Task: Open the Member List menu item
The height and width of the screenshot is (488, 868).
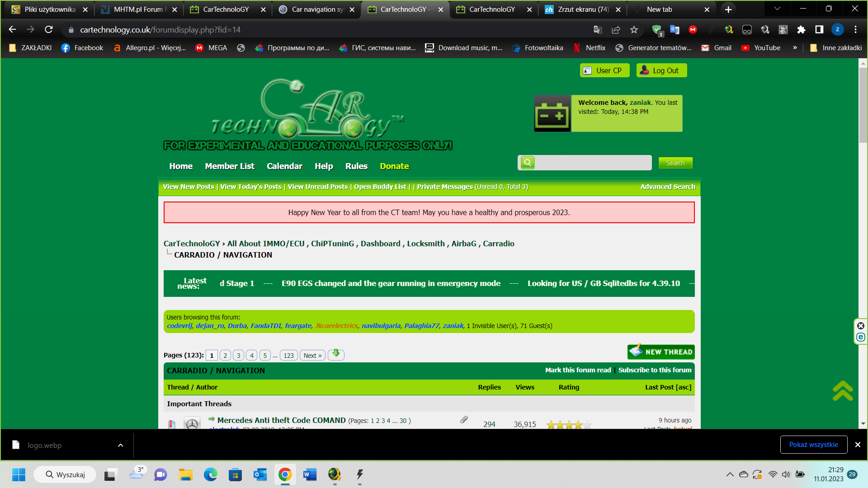Action: (230, 166)
